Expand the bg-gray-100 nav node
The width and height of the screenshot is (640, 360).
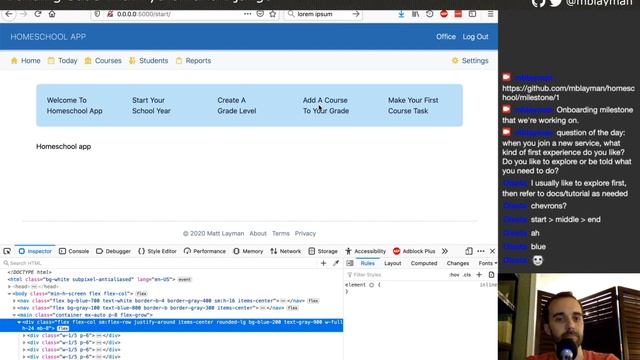point(14,308)
